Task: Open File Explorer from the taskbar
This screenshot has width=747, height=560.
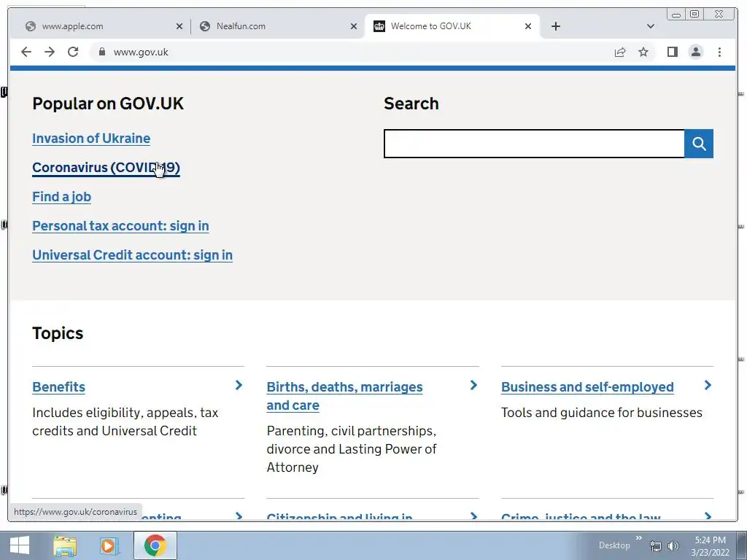Action: click(65, 545)
